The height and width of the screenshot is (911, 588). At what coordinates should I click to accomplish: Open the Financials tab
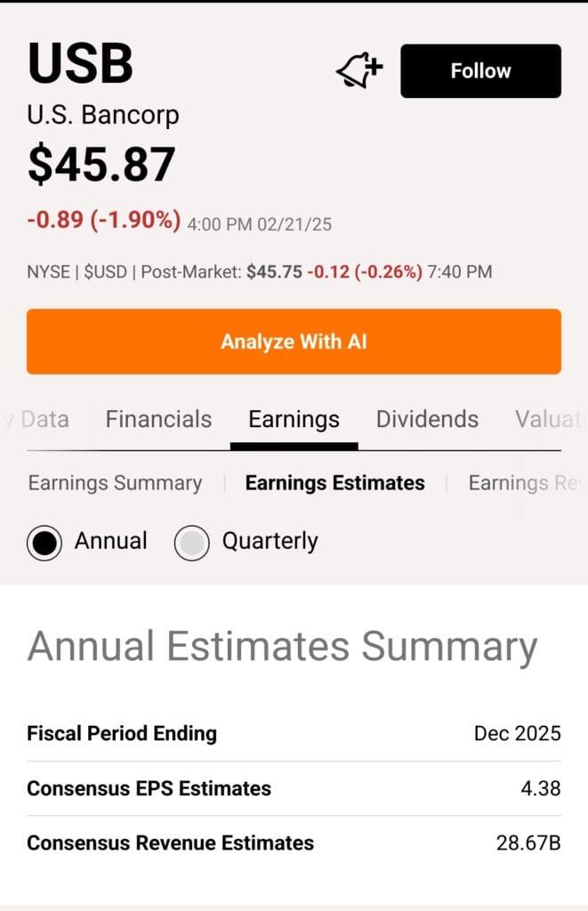point(157,419)
